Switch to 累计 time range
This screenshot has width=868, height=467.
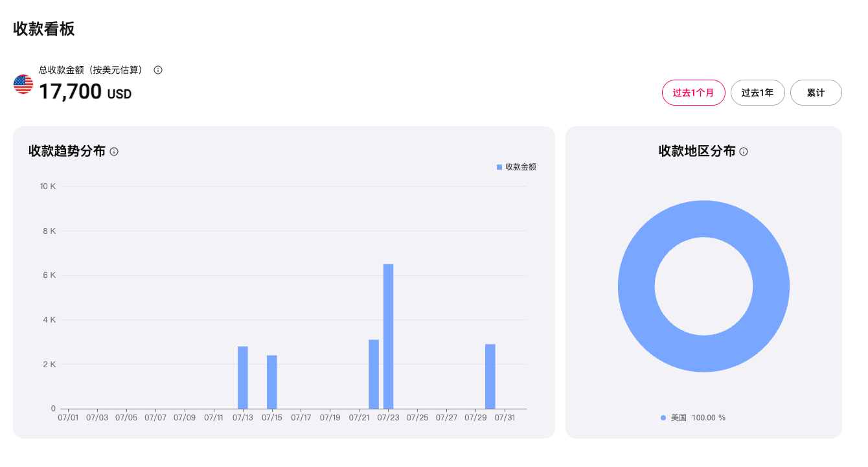(x=816, y=93)
